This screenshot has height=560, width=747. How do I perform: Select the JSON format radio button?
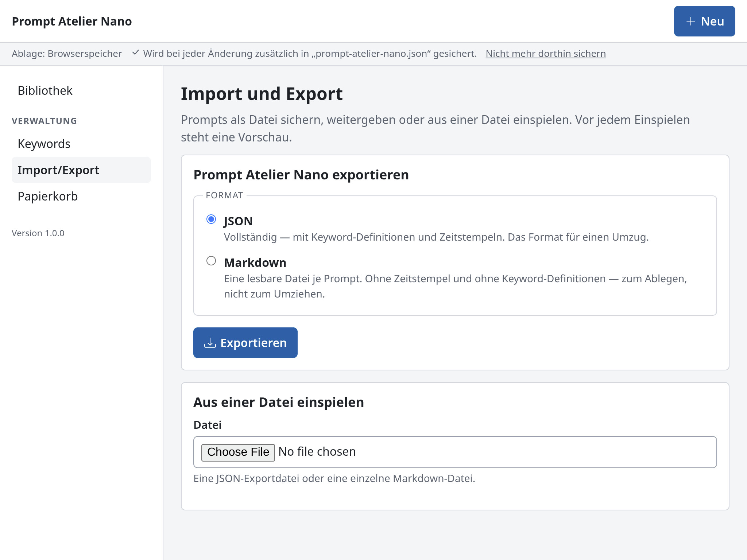[211, 219]
